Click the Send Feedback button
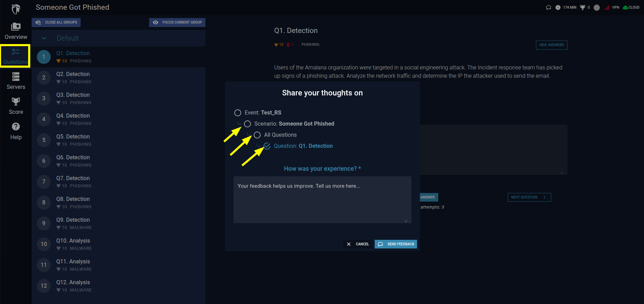 396,244
